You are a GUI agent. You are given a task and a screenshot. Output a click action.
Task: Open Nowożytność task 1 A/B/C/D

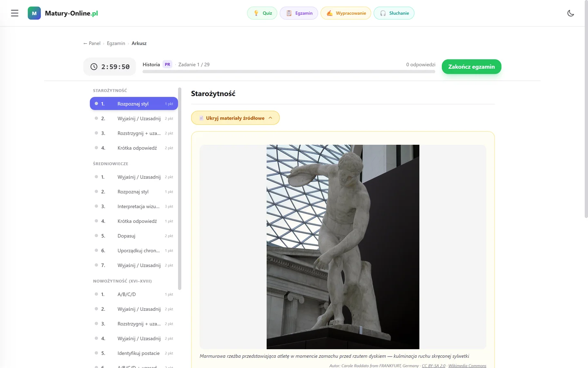[x=134, y=294]
